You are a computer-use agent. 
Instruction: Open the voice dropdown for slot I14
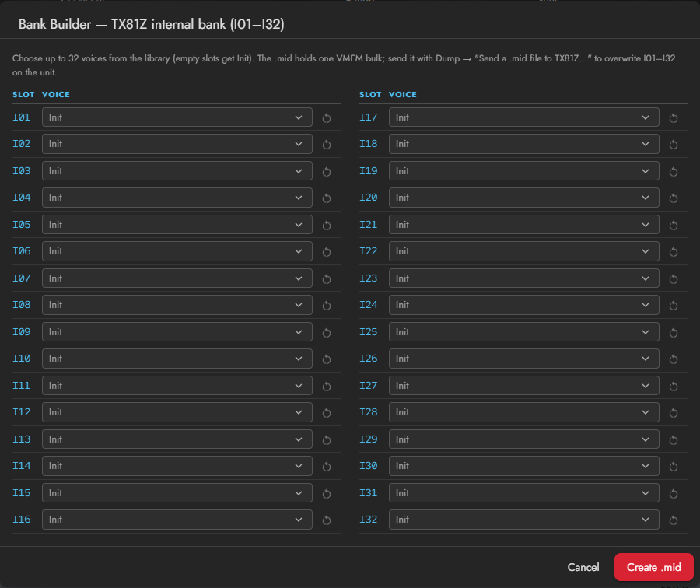(x=177, y=466)
